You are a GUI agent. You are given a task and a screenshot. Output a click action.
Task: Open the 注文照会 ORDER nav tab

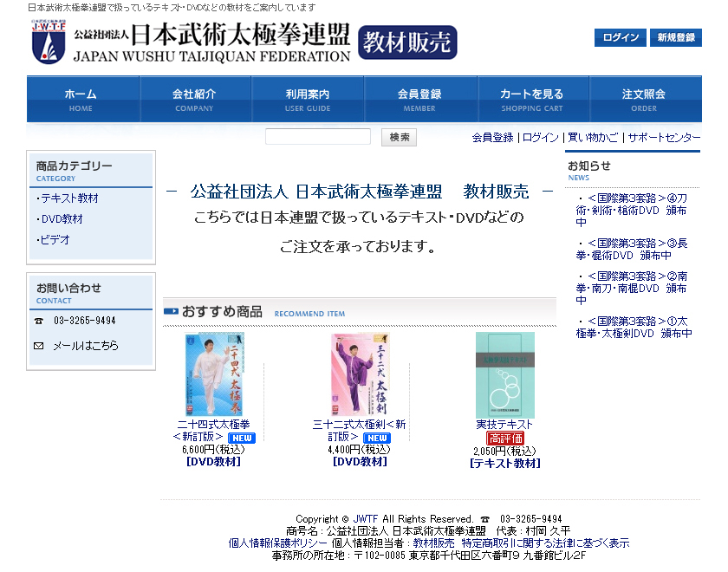646,100
